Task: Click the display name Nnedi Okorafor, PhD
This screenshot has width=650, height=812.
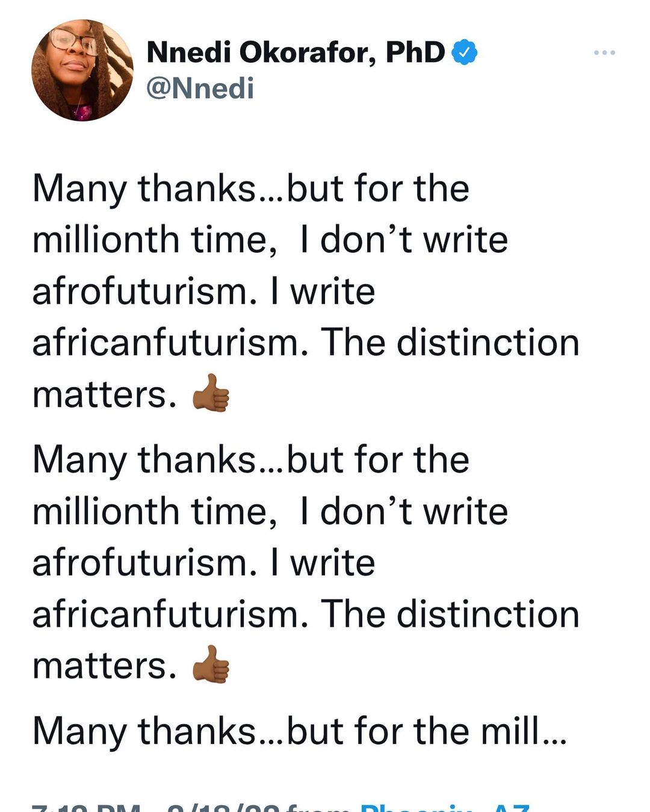Action: (x=296, y=53)
